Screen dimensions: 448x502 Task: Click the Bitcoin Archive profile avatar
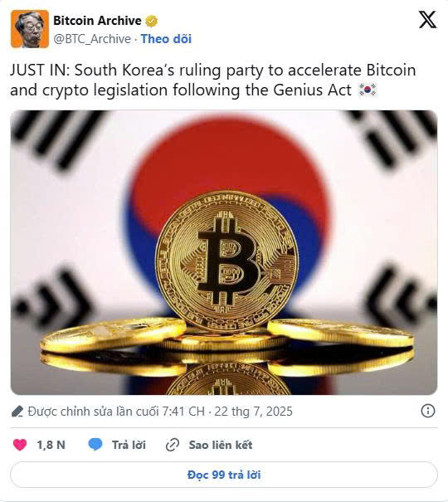click(x=30, y=29)
